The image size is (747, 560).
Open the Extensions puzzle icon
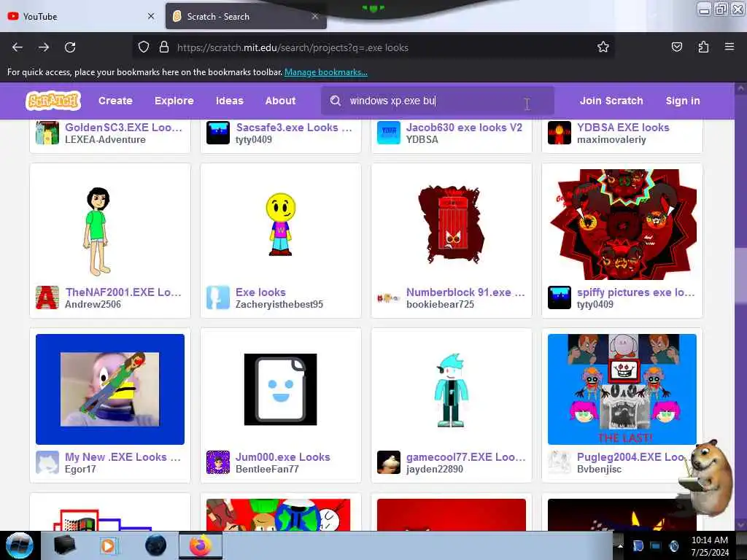[703, 47]
